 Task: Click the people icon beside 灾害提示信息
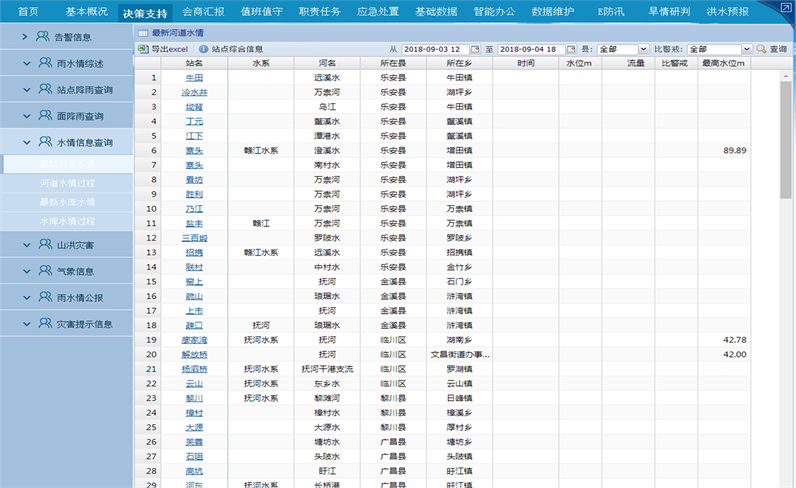pos(45,323)
